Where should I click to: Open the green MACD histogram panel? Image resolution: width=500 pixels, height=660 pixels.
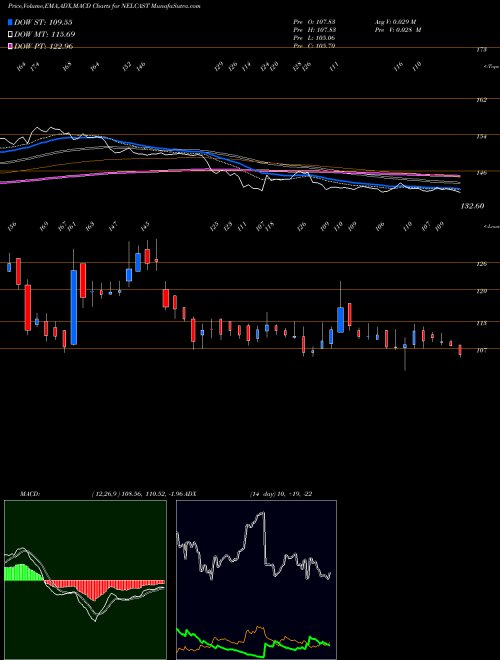click(x=85, y=580)
